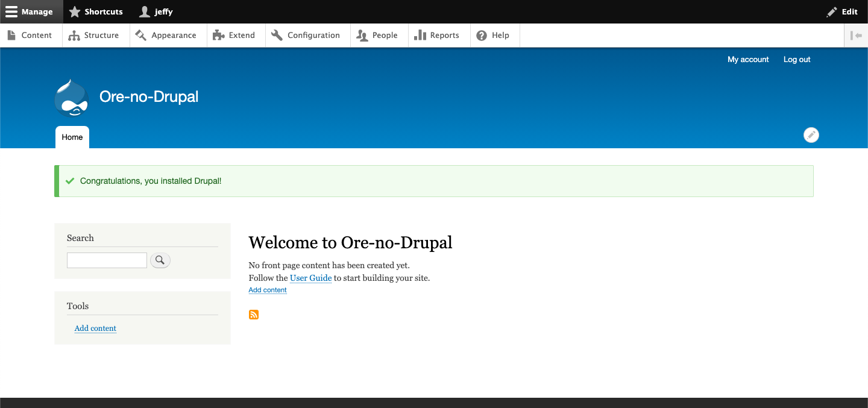Click the round pencil contextual edit icon
868x408 pixels.
pyautogui.click(x=811, y=135)
